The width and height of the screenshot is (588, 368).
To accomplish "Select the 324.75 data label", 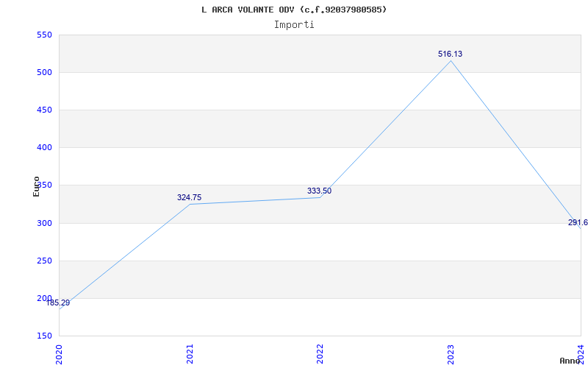I will click(x=189, y=197).
